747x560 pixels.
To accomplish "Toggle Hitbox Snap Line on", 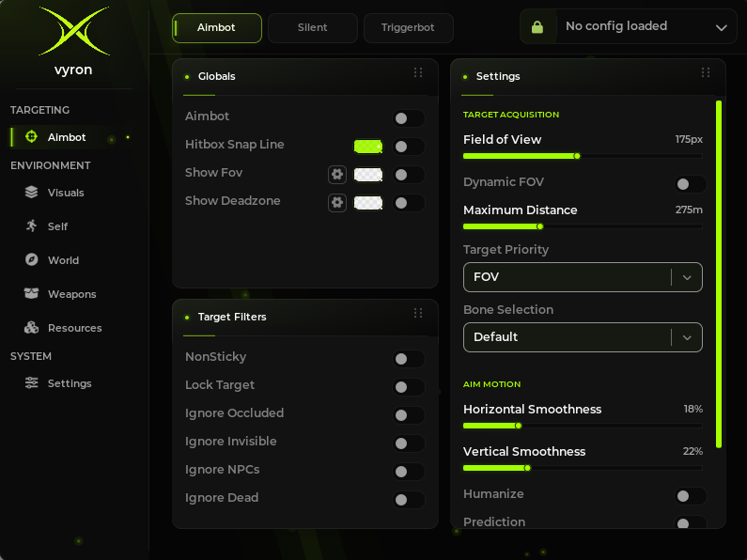I will [x=409, y=147].
